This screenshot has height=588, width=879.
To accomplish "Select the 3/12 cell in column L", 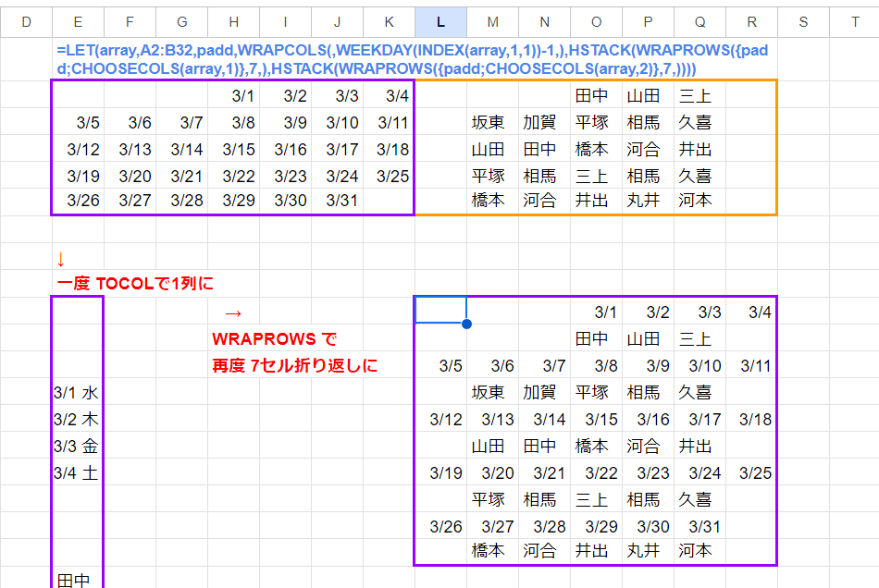I will (440, 420).
